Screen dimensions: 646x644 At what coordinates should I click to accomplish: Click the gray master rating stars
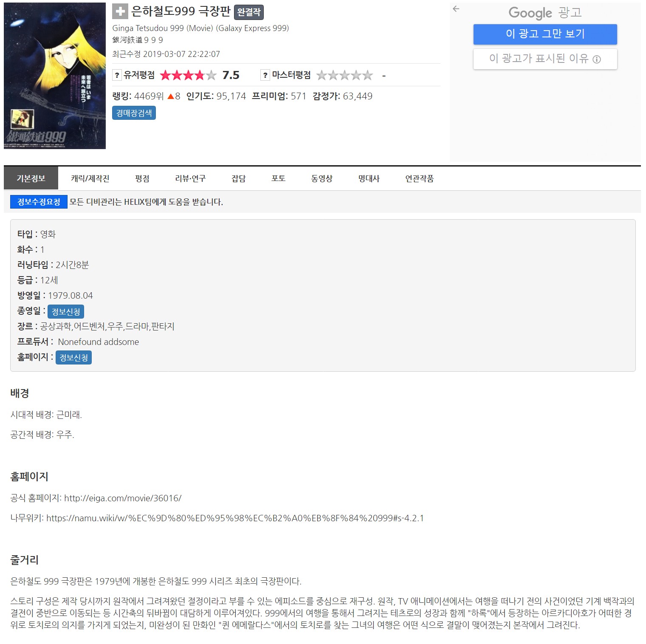click(x=344, y=76)
